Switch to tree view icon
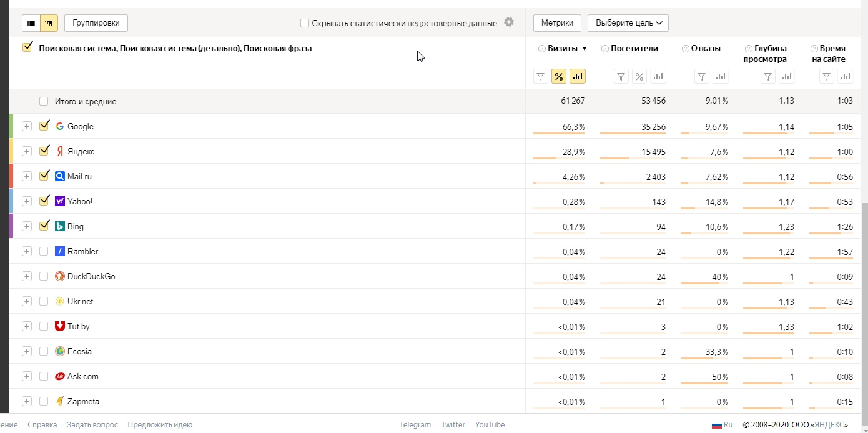The image size is (868, 433). tap(49, 23)
